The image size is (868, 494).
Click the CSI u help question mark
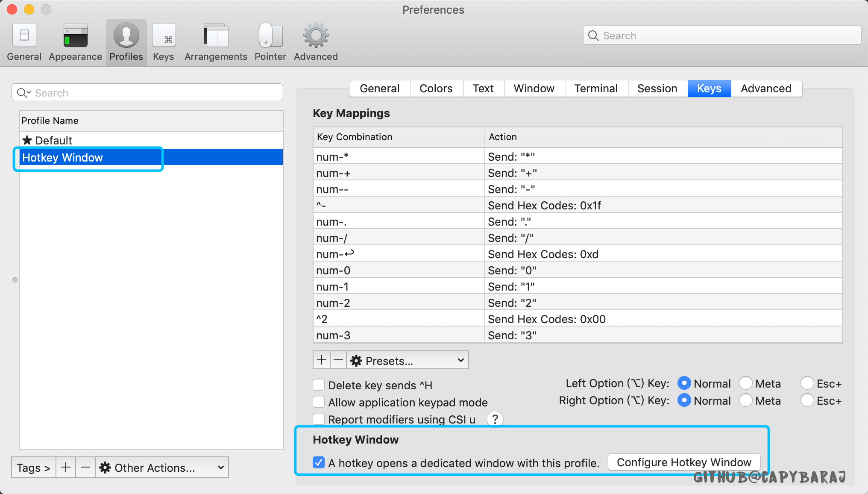coord(495,419)
